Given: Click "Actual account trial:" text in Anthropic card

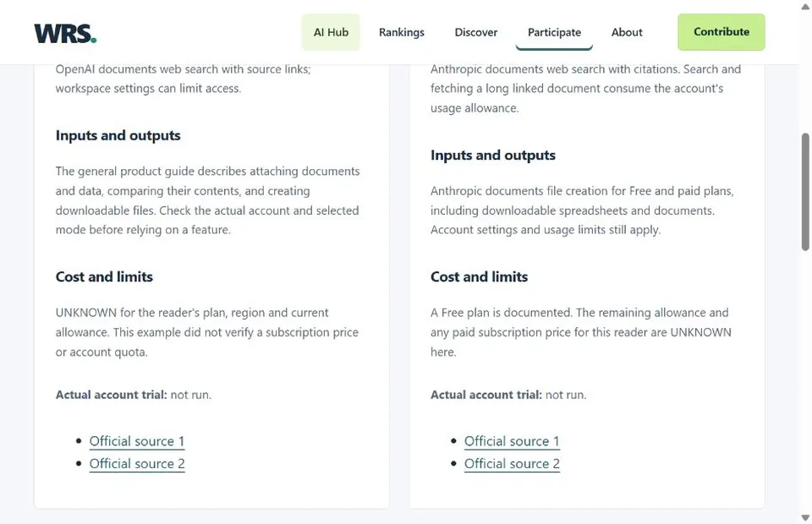Looking at the screenshot, I should [x=486, y=395].
